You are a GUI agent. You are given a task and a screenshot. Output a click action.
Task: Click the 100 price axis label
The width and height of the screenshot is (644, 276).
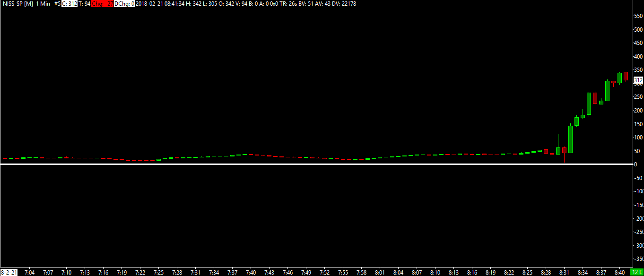click(638, 138)
